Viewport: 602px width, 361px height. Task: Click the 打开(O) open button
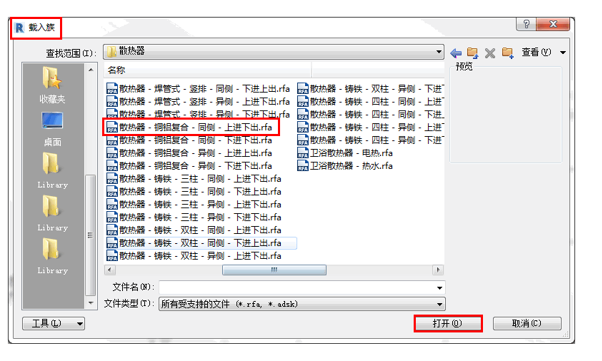pos(448,323)
